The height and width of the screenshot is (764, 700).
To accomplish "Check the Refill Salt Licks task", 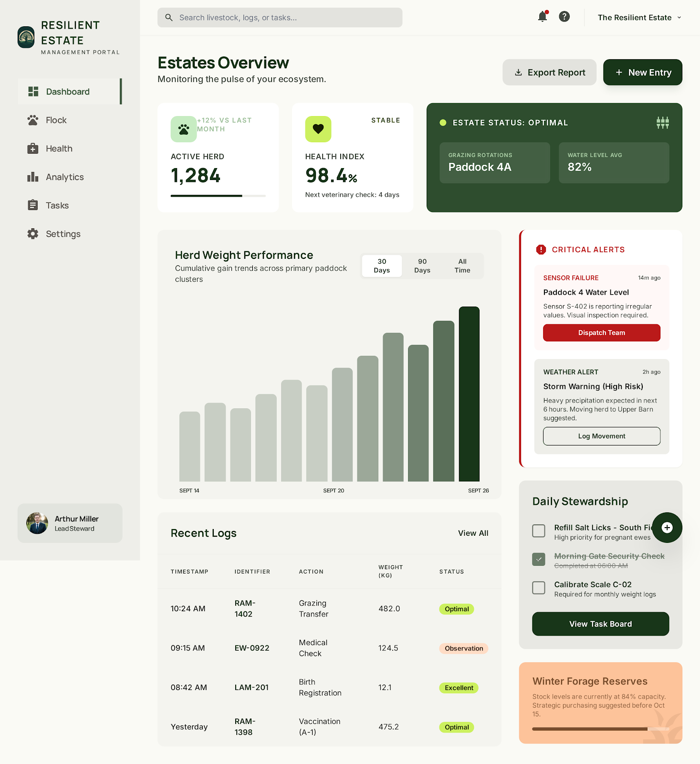I will point(539,531).
